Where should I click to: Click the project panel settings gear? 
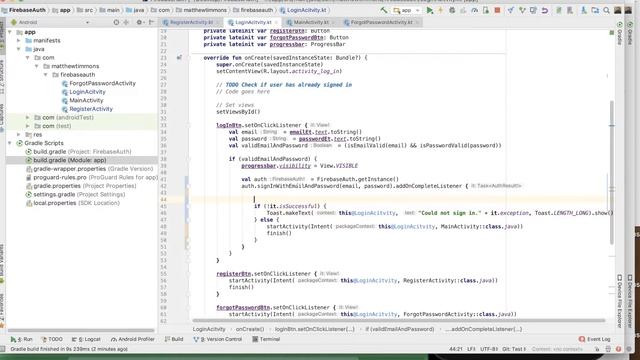(139, 22)
